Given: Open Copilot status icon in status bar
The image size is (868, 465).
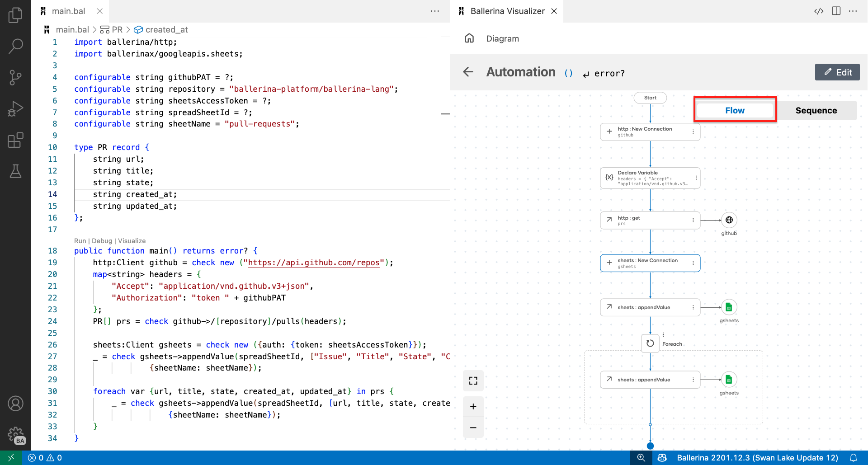Looking at the screenshot, I should 662,458.
